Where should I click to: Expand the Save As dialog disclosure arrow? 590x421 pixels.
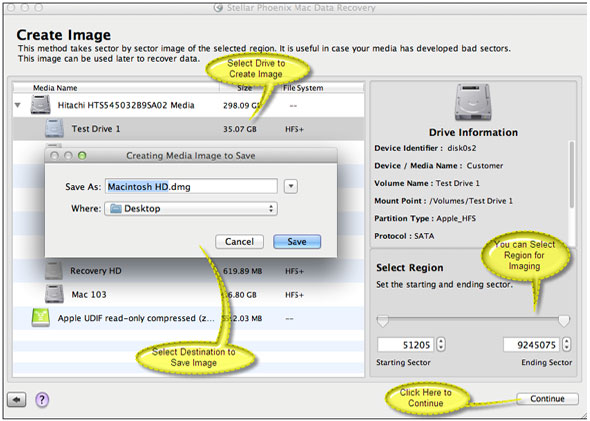(291, 186)
